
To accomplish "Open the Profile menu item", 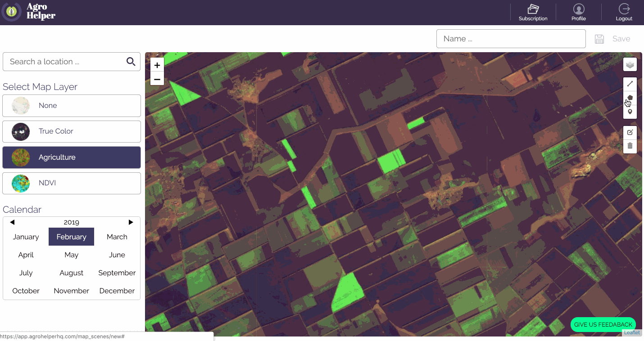I will click(x=579, y=13).
